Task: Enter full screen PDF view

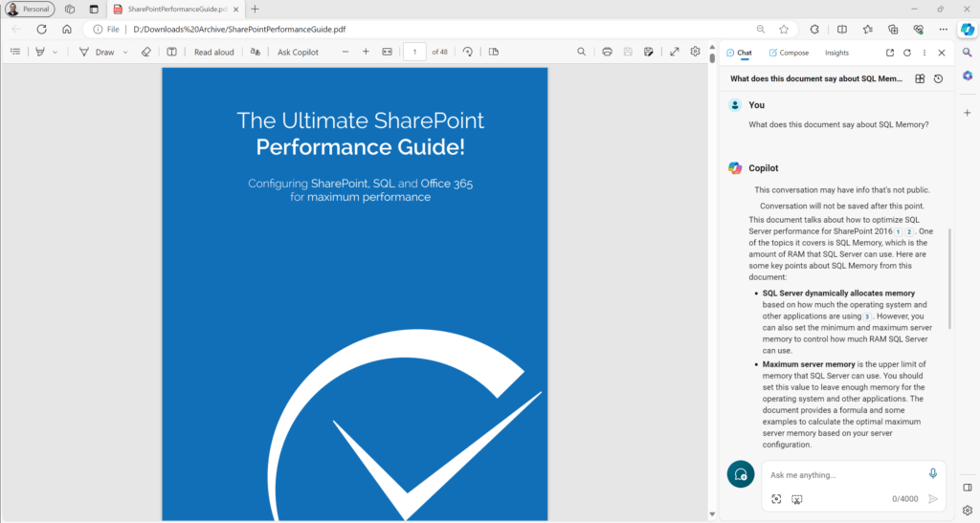Action: 675,52
